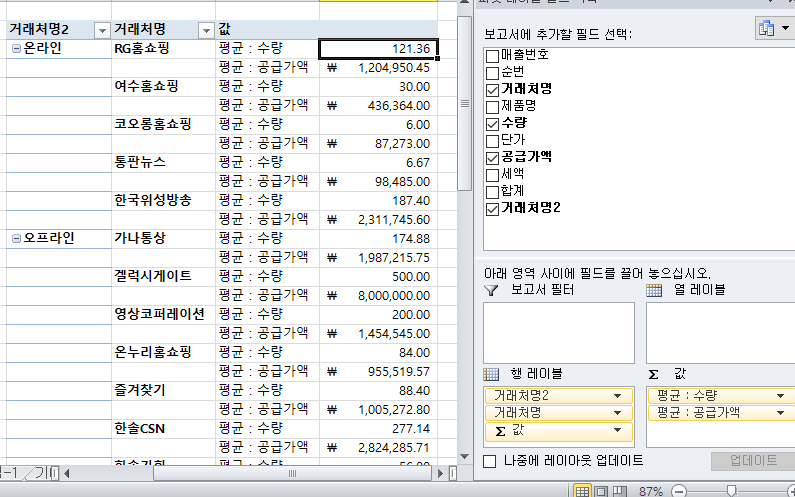Toggle 나중에 레이아웃 업데이트 checkbox
The height and width of the screenshot is (497, 795).
coord(490,461)
